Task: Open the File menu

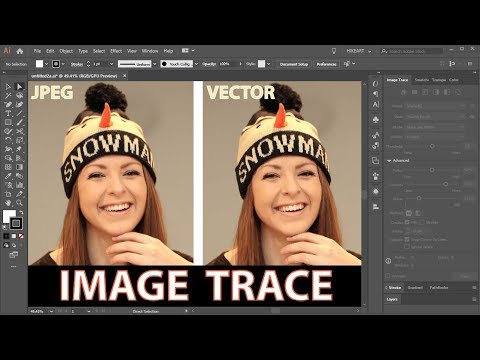Action: (x=37, y=51)
